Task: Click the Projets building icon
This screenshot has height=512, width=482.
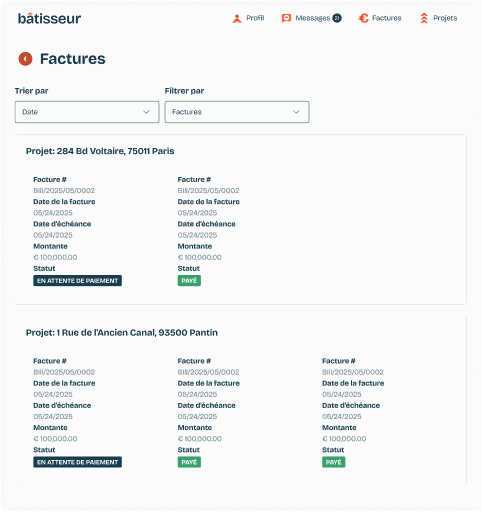Action: tap(424, 18)
